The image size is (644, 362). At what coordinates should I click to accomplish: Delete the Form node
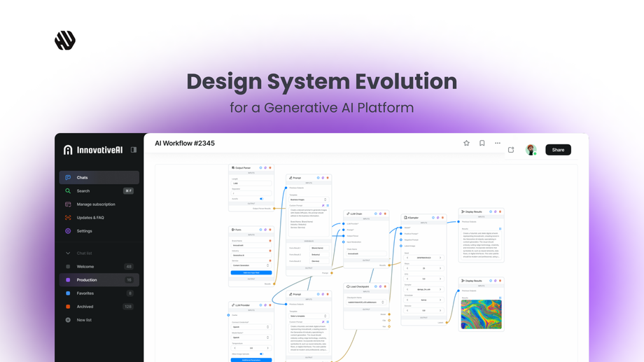(x=269, y=230)
